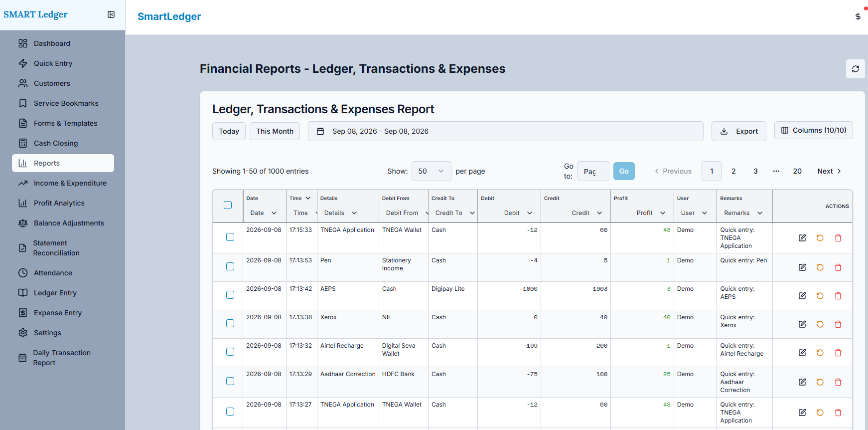868x430 pixels.
Task: Open the User column filter dropdown
Action: click(x=694, y=213)
